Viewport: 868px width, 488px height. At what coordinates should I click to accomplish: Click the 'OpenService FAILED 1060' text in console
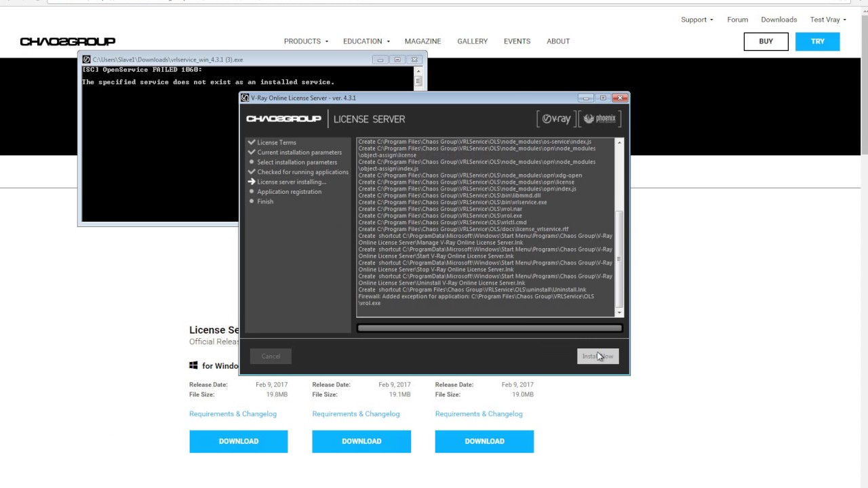142,70
